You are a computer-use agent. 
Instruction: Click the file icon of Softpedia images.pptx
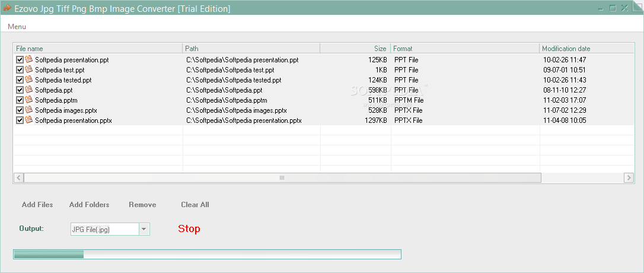[28, 110]
